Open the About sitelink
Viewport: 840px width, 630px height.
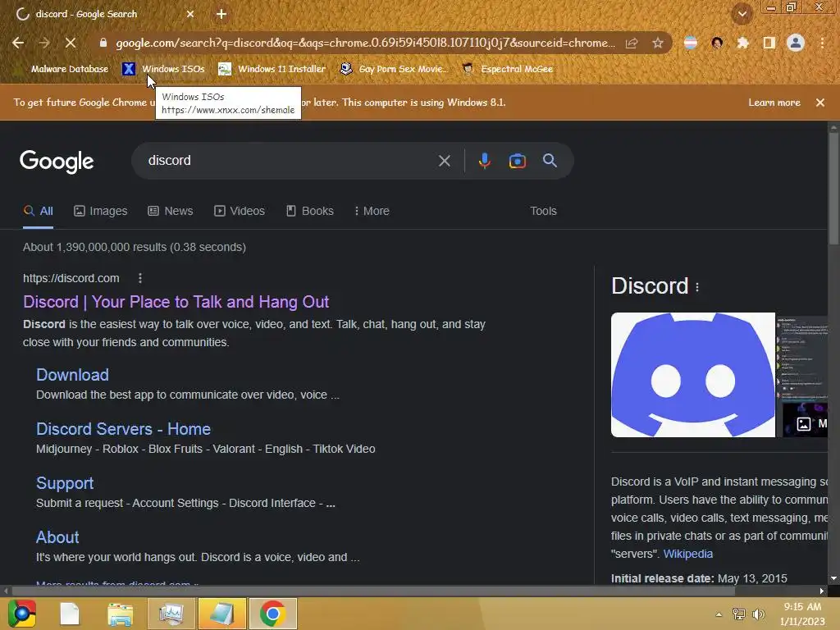coord(57,536)
